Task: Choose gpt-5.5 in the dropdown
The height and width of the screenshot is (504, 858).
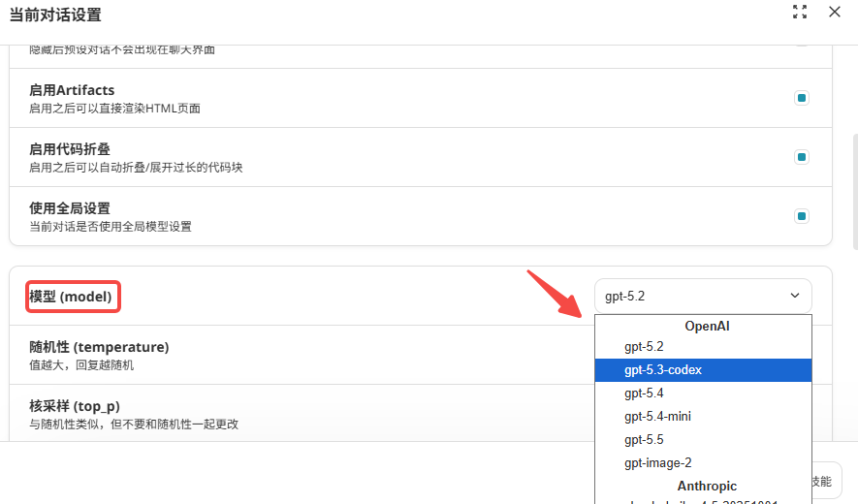Action: [x=703, y=440]
